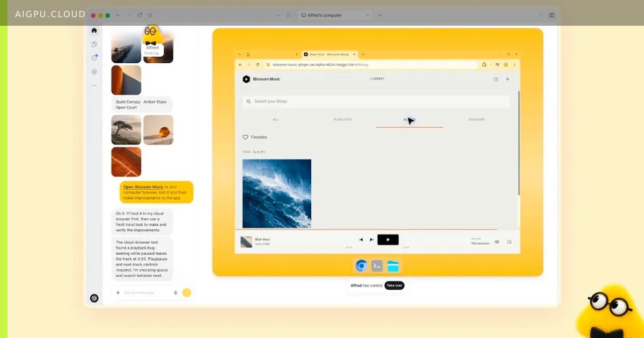Screen dimensions: 644x338
Task: Click the plus icon in Blossom Music header
Action: tap(508, 79)
